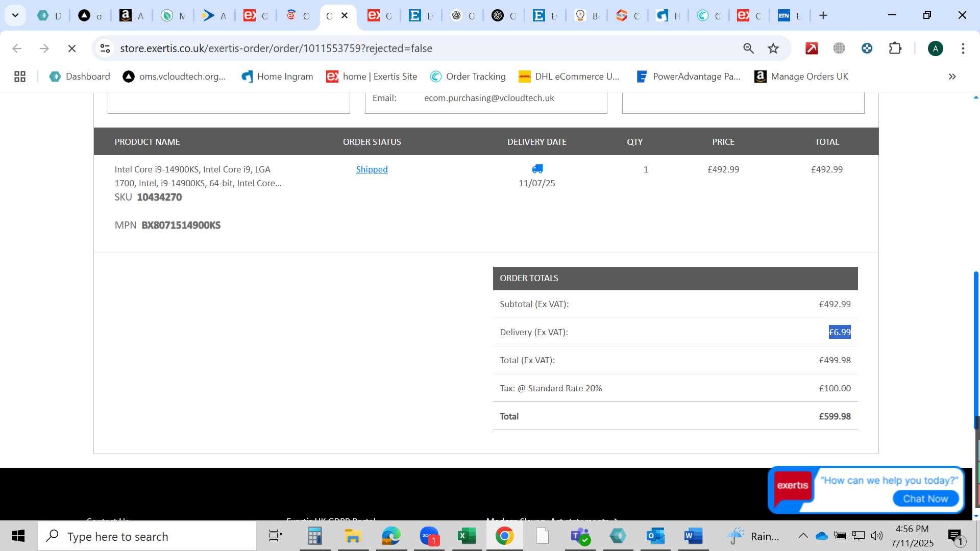Close the current active tab
980x551 pixels.
pos(345,15)
